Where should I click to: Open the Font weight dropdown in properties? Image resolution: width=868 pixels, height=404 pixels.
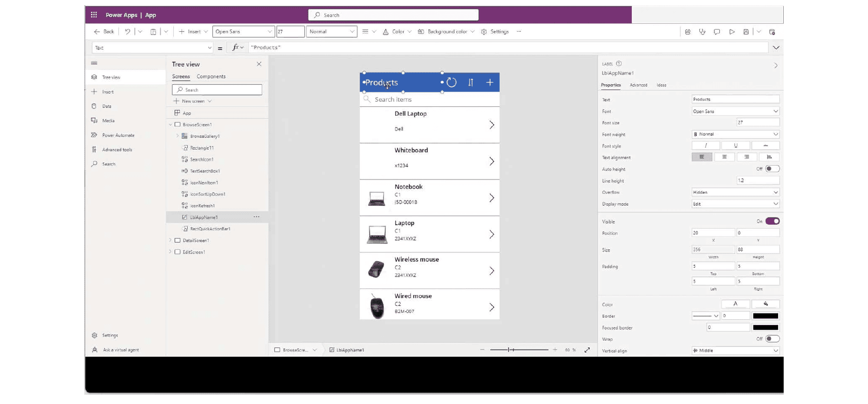pos(735,134)
